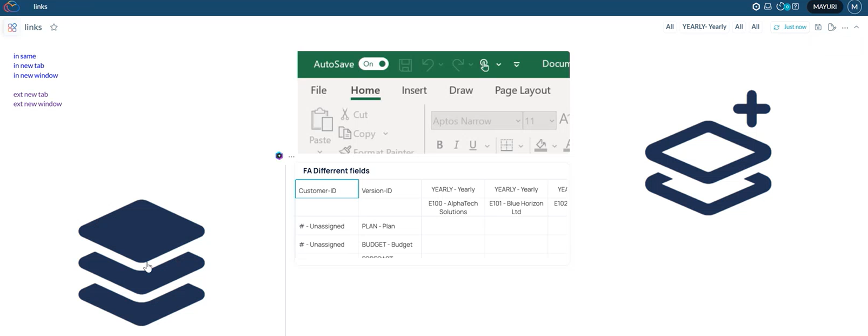Open the inbox tray icon in the header
Image resolution: width=868 pixels, height=336 pixels.
coord(767,6)
